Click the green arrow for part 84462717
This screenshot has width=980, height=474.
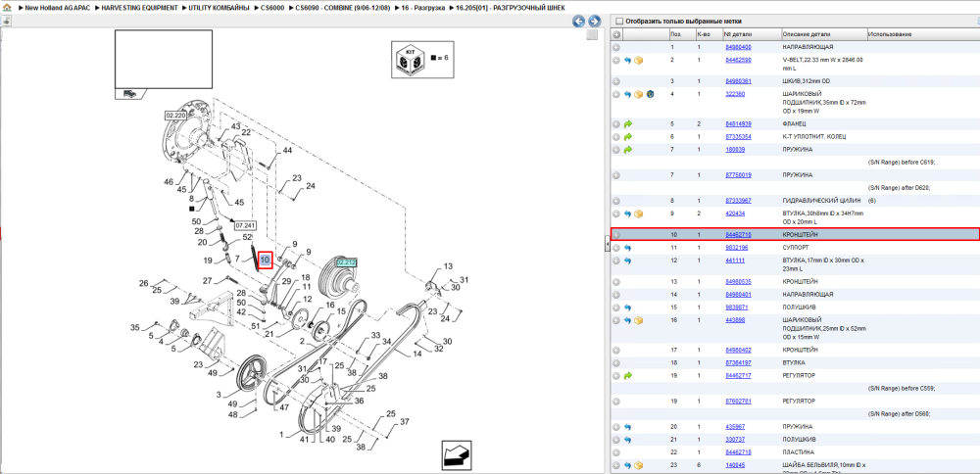pyautogui.click(x=628, y=375)
